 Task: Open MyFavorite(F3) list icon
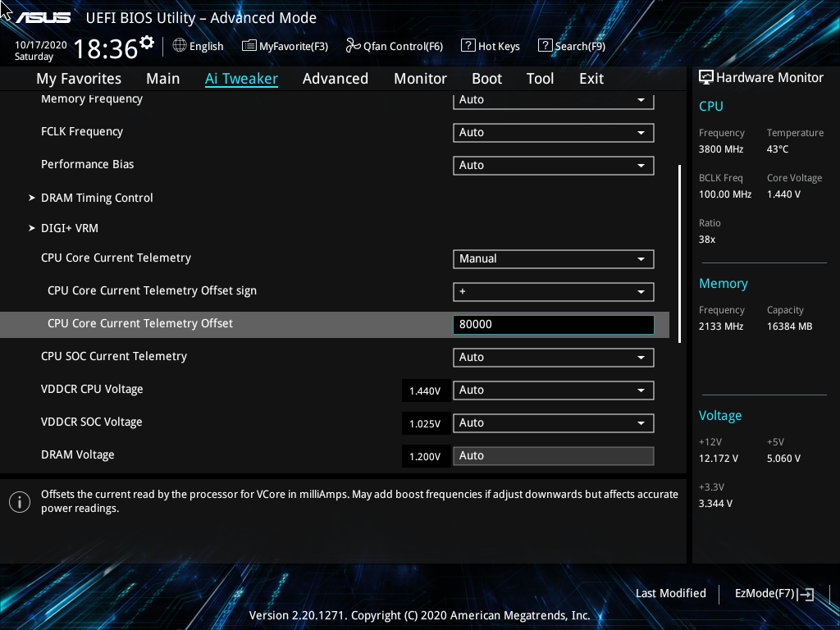[249, 46]
